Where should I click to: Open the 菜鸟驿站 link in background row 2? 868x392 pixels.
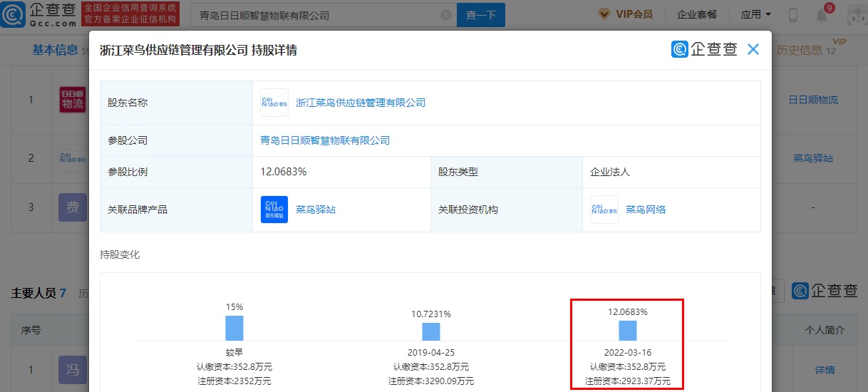coord(813,158)
